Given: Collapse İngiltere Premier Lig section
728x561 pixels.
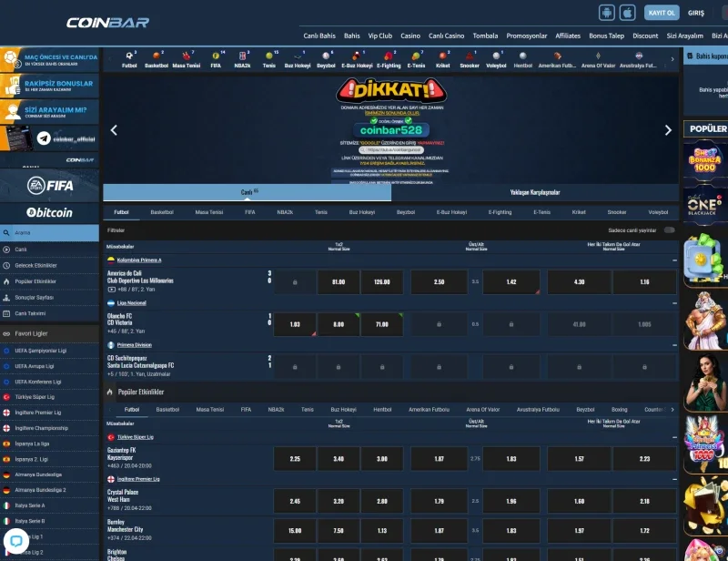Looking at the screenshot, I should [674, 479].
